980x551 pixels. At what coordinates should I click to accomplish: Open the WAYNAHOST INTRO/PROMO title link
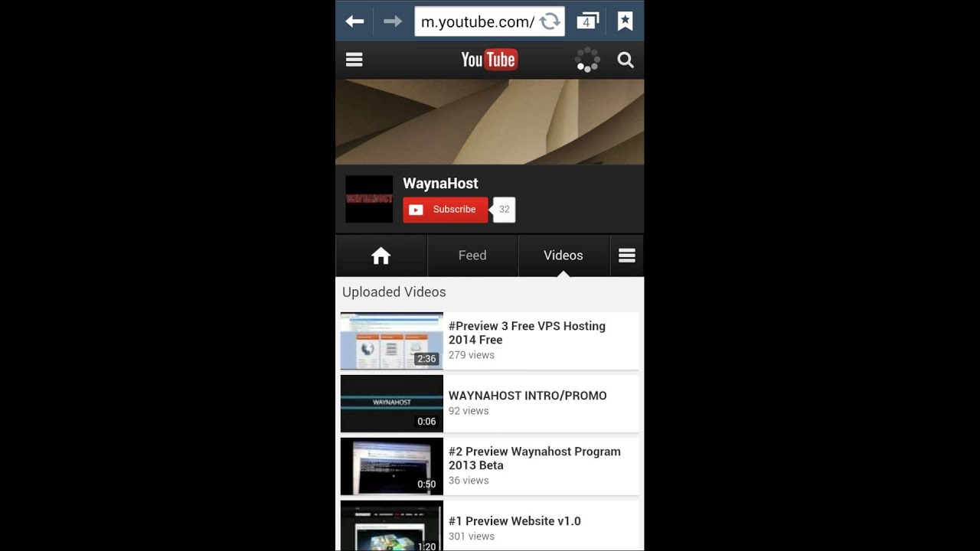click(x=528, y=396)
